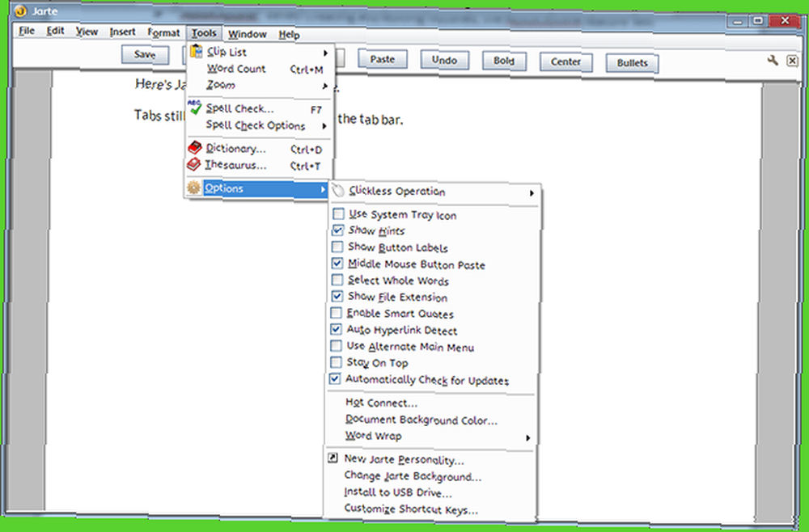Uncheck Show Hints option
The width and height of the screenshot is (809, 532).
(338, 230)
